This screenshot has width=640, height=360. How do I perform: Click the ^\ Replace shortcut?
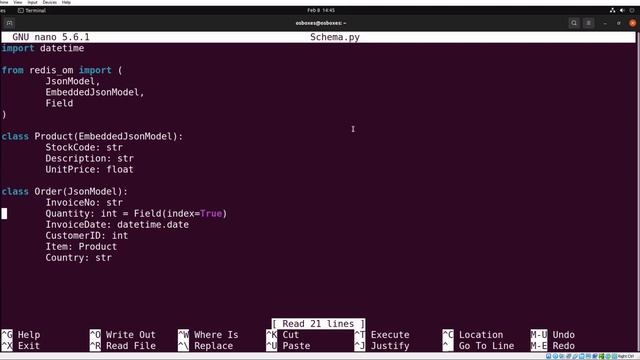206,346
